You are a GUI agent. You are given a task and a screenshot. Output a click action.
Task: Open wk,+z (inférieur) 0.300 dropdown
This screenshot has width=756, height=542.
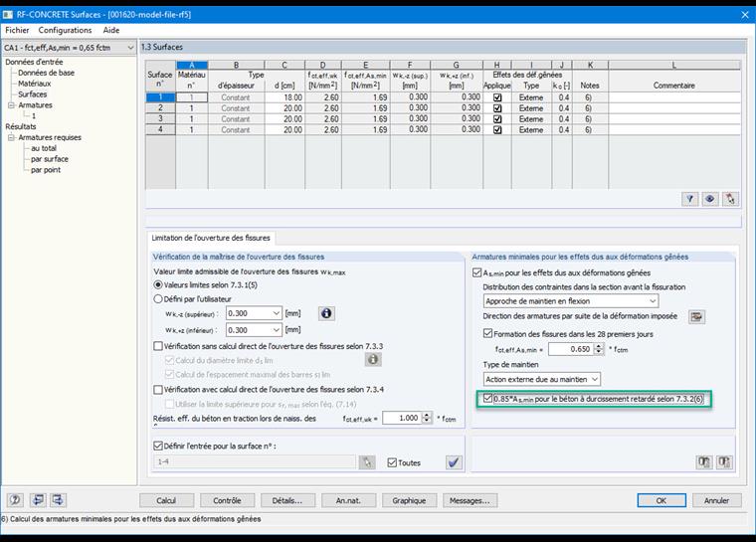(276, 330)
